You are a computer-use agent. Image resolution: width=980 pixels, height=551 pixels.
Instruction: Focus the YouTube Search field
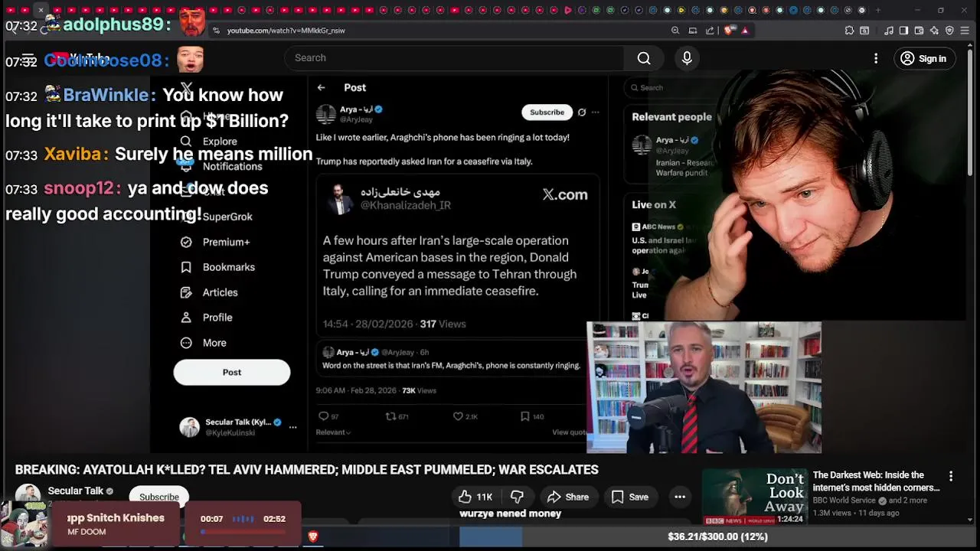coord(456,58)
